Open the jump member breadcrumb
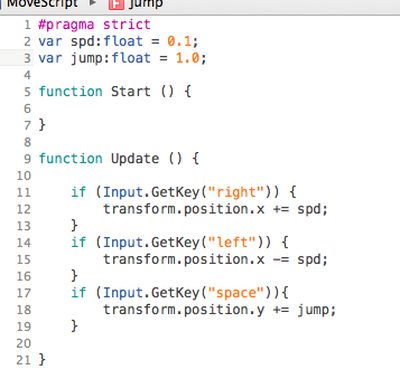Image resolution: width=400 pixels, height=379 pixels. [x=146, y=4]
